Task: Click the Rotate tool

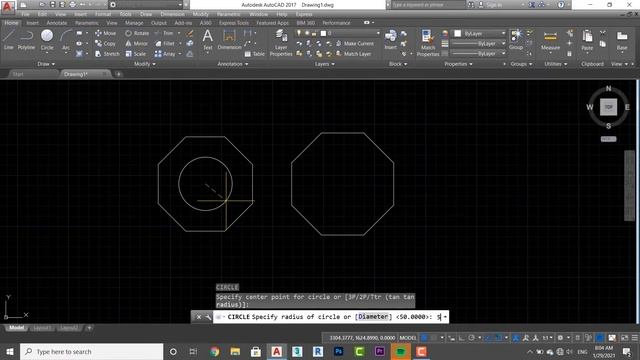Action: [x=137, y=33]
